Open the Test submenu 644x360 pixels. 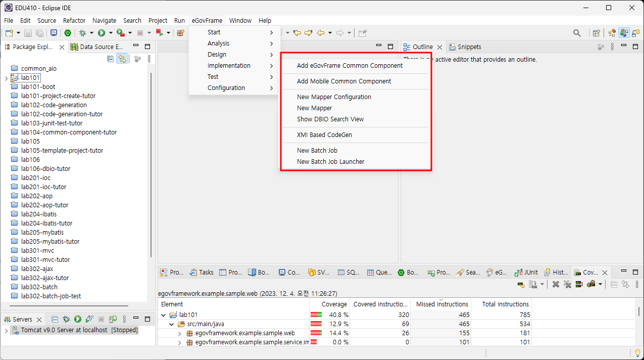click(x=234, y=77)
